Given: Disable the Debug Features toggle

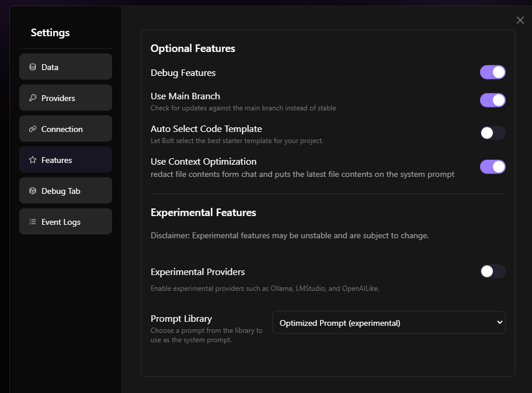Looking at the screenshot, I should click(493, 72).
